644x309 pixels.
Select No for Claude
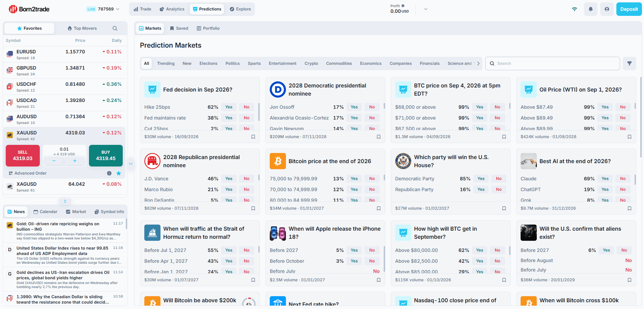point(623,179)
